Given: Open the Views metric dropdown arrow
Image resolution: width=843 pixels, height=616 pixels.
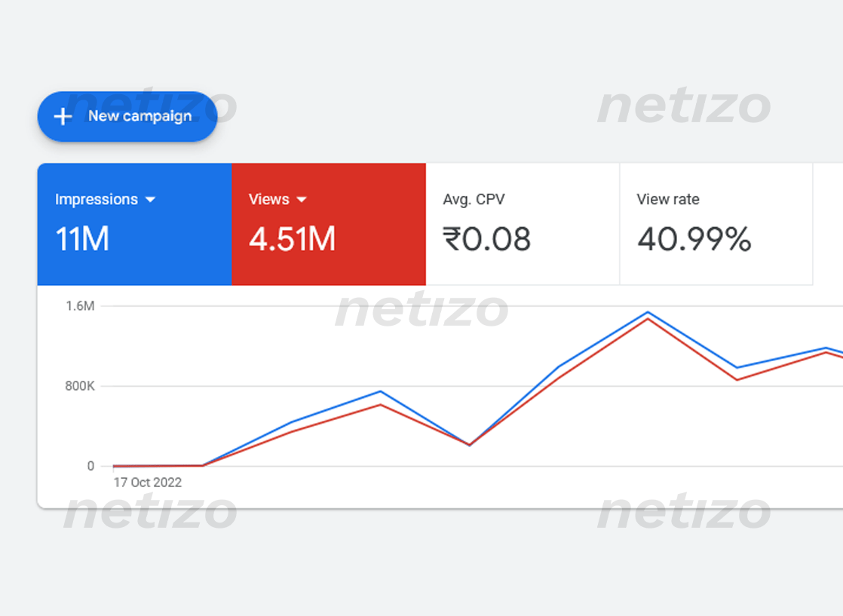Looking at the screenshot, I should (302, 199).
